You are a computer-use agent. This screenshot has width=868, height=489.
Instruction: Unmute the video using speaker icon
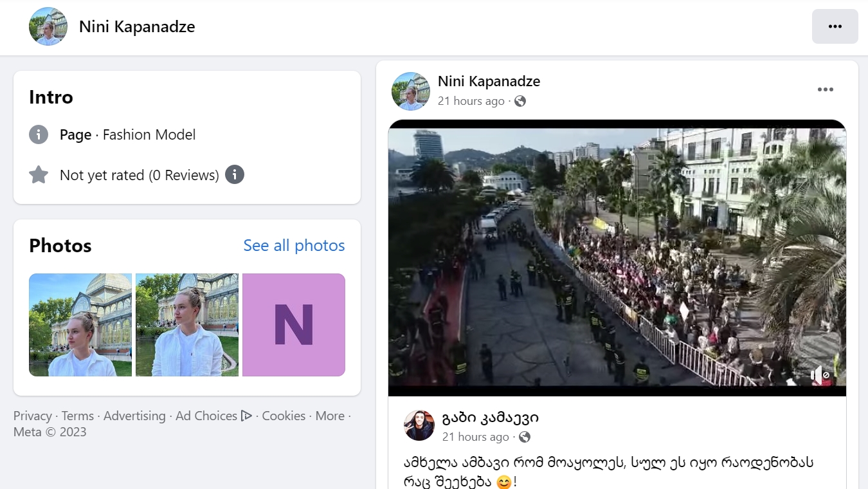tap(819, 374)
